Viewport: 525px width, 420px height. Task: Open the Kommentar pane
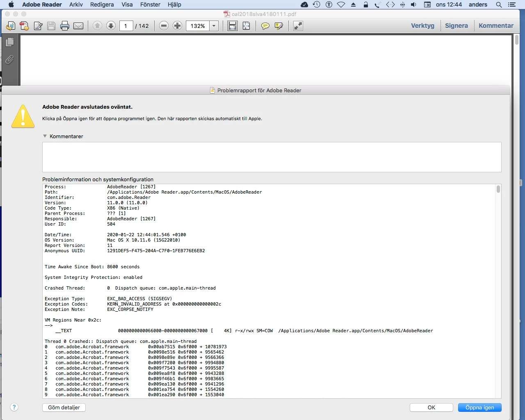coord(496,25)
